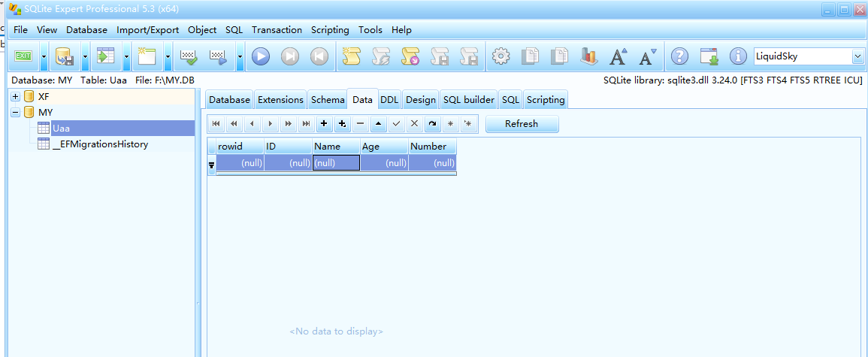
Task: Click the download update window icon
Action: coord(709,56)
